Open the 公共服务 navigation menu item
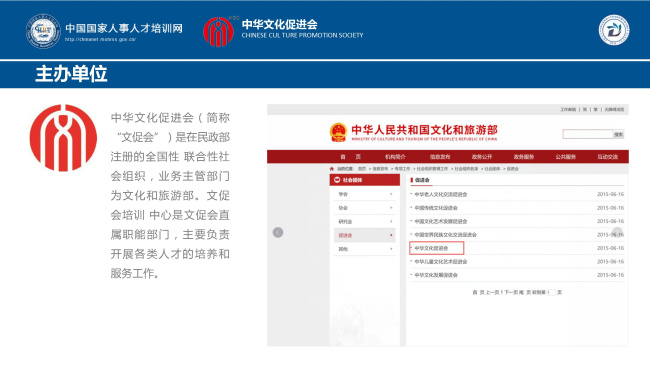This screenshot has width=650, height=365. 565,157
